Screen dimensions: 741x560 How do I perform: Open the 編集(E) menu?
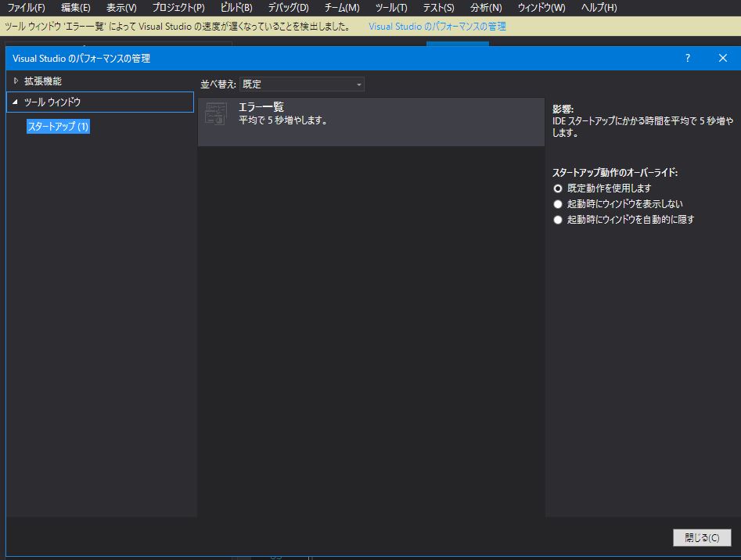pos(76,8)
